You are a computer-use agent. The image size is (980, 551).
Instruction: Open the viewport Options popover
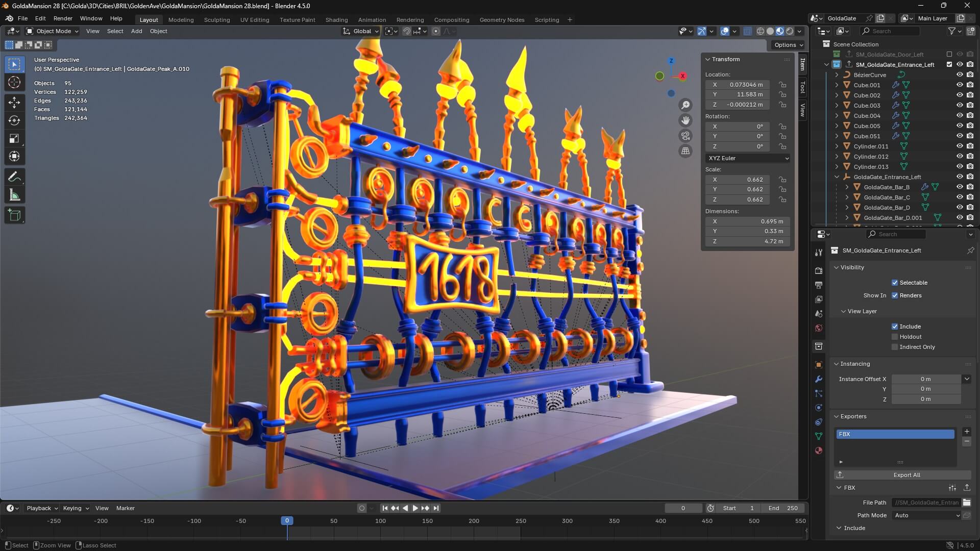pyautogui.click(x=788, y=45)
